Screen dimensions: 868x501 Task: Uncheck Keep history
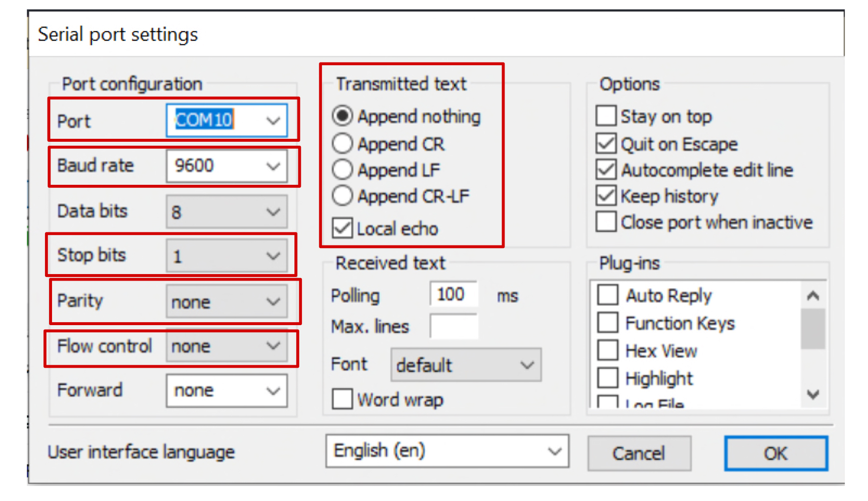606,196
